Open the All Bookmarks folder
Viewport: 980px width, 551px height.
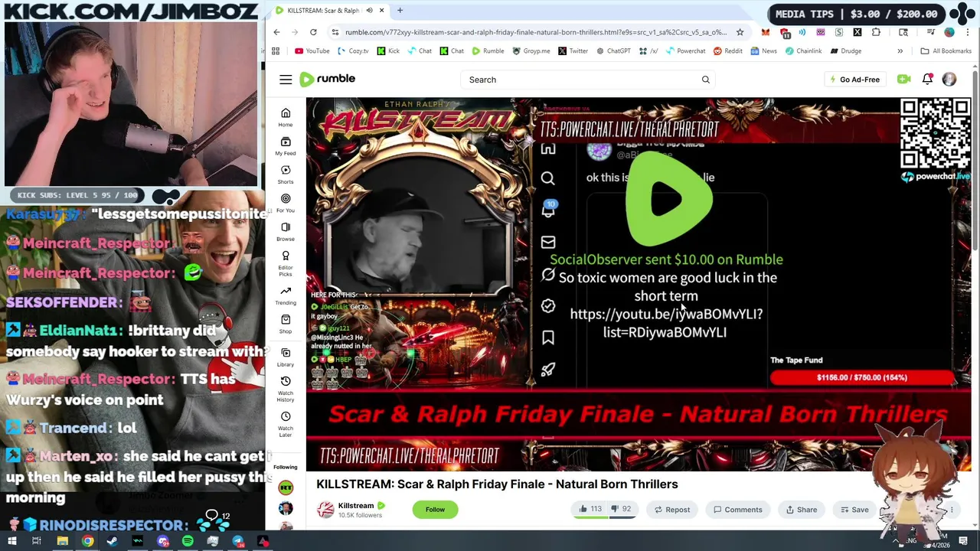(x=946, y=51)
